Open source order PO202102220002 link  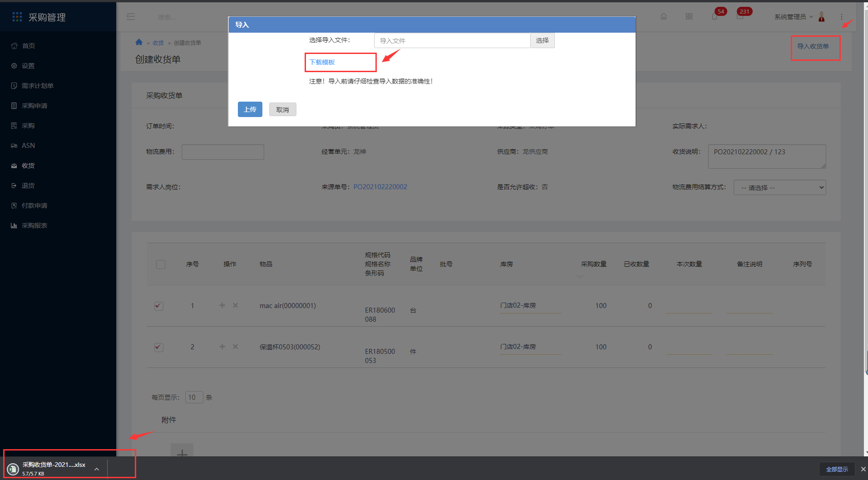coord(380,187)
